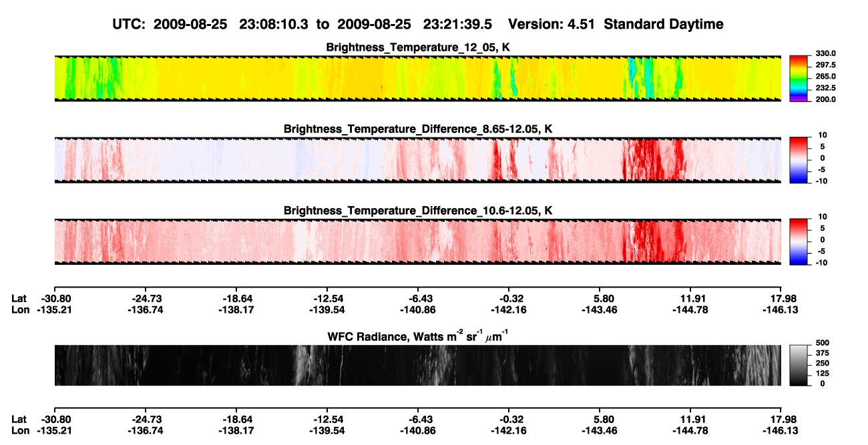Click the 297.5 color bar label
Viewport: 868px width, 445px height.
click(x=826, y=65)
